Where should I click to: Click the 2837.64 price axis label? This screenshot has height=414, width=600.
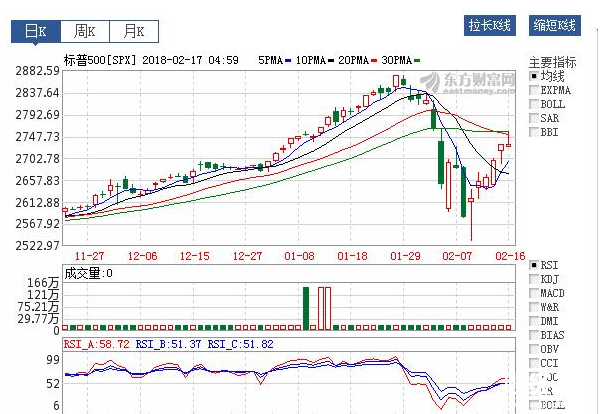click(x=38, y=93)
